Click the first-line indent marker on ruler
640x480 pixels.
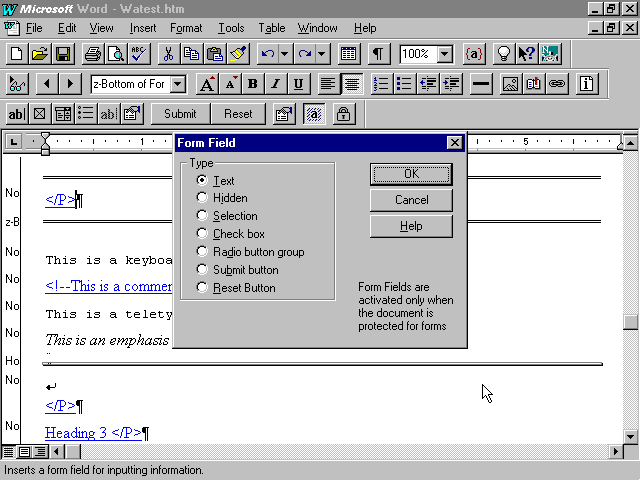point(45,138)
